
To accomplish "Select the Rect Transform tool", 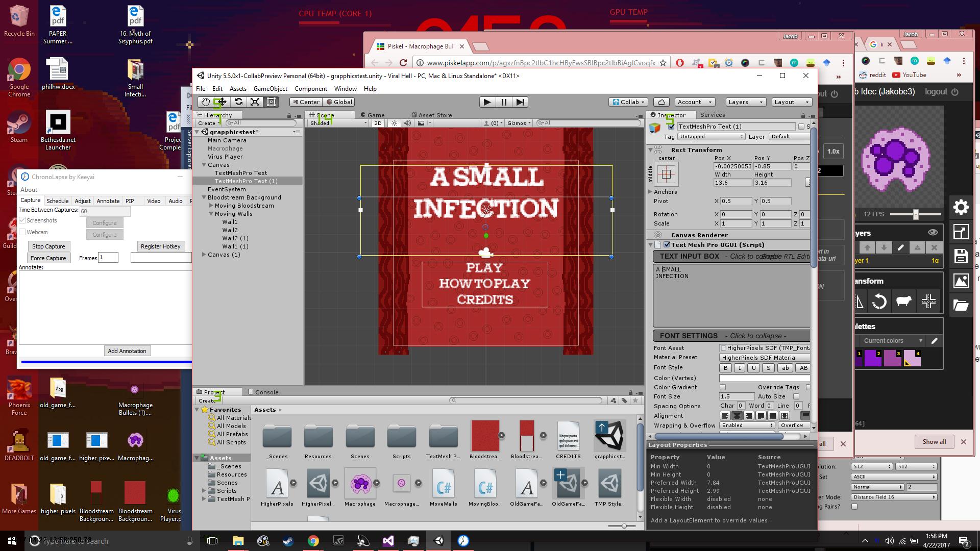I will pos(272,102).
